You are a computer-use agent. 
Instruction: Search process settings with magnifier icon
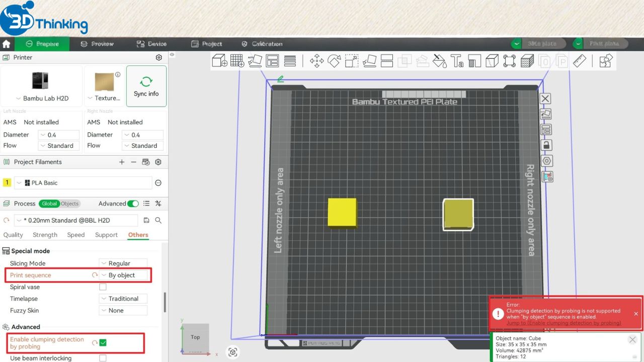coord(158,220)
